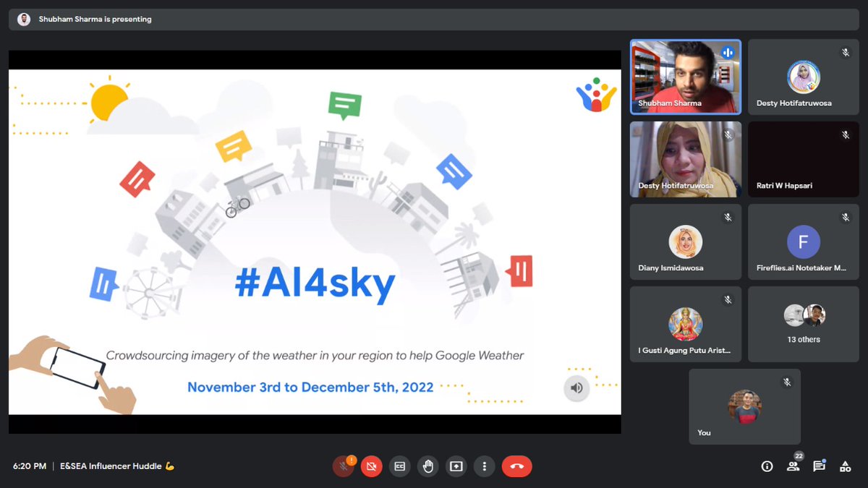The height and width of the screenshot is (488, 868).
Task: Click the E&SEA Influencer Huddle meeting name
Action: point(116,466)
